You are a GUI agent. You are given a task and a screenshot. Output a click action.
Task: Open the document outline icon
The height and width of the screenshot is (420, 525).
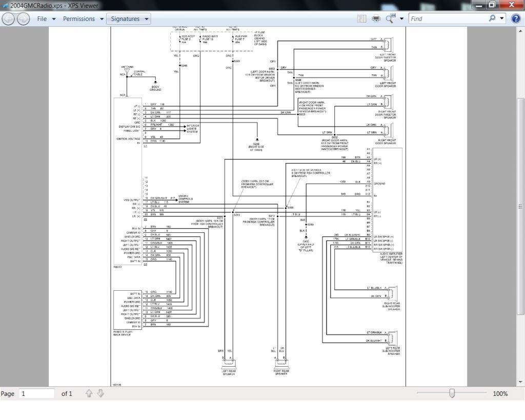coord(362,19)
